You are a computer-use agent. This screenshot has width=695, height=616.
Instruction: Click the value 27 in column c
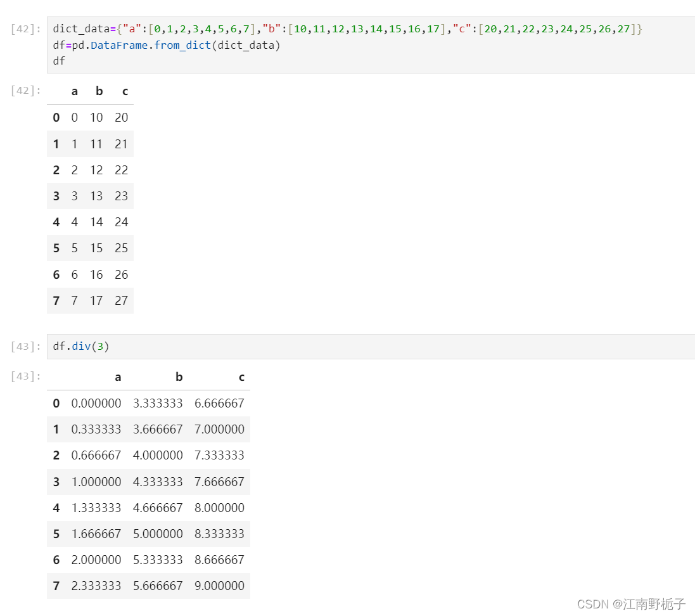121,300
